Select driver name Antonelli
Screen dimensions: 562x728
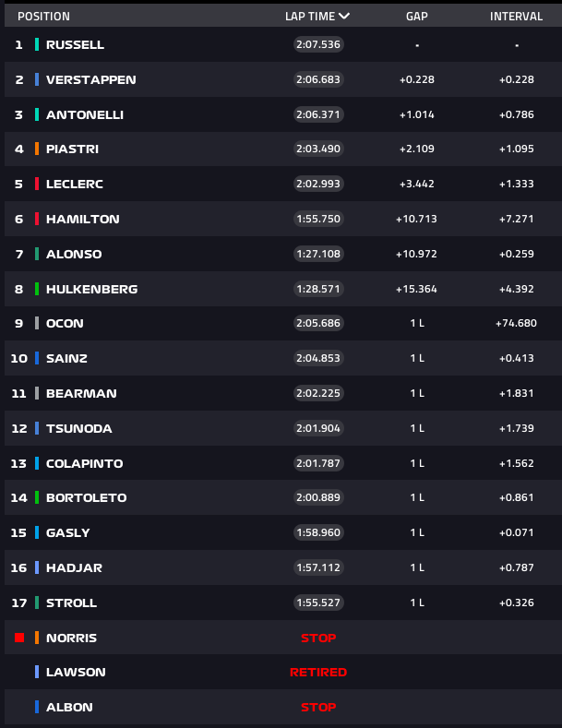point(85,114)
